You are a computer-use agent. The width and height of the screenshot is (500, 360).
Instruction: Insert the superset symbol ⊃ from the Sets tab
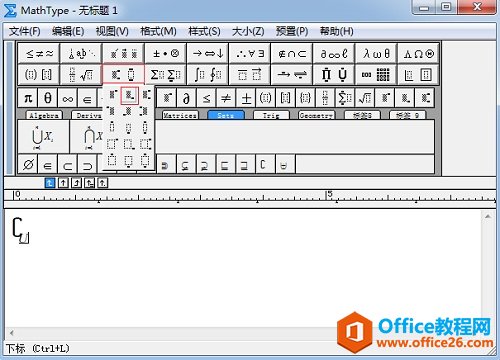tap(87, 164)
